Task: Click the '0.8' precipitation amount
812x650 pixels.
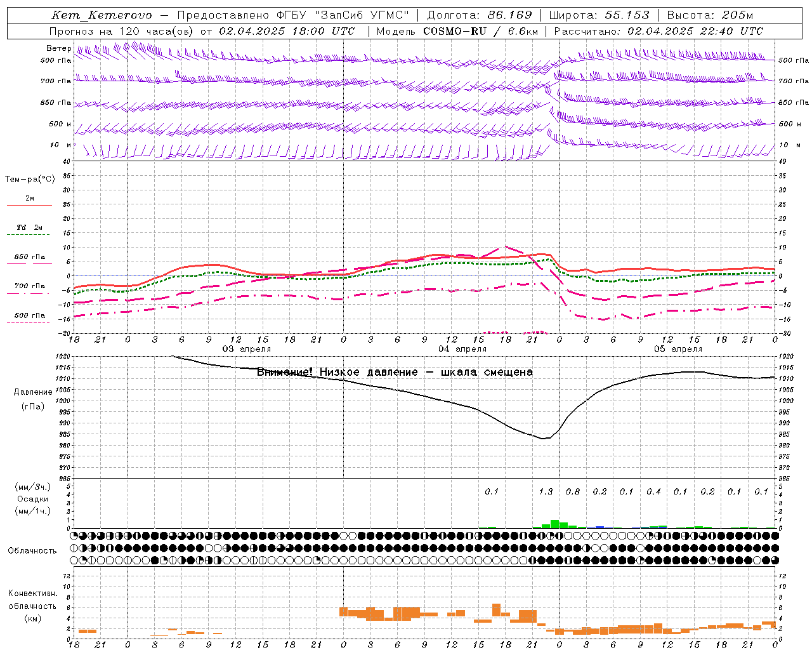Action: coord(573,491)
